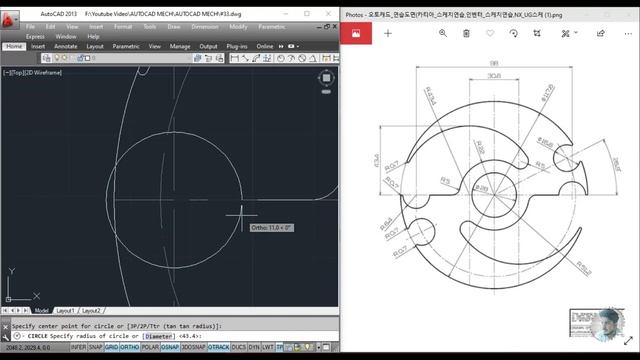Click the Aligned dimension toolbar icon
640x360 pixels.
pos(245,58)
